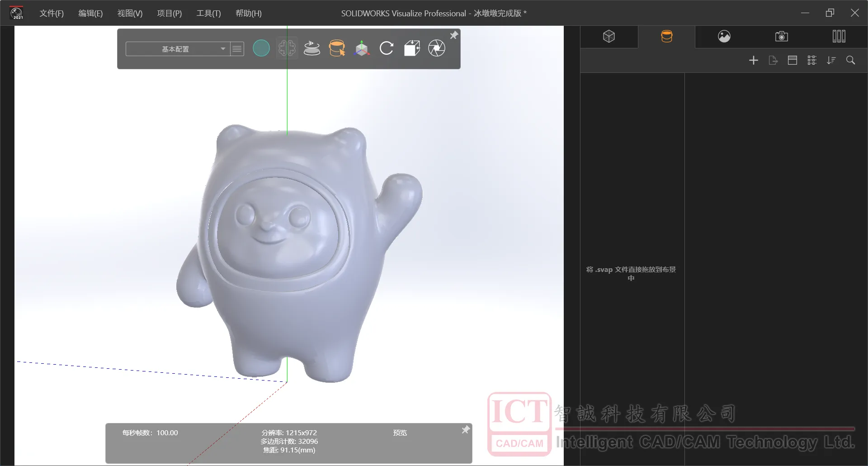The width and height of the screenshot is (868, 466).
Task: Open the sort order icon
Action: [831, 60]
